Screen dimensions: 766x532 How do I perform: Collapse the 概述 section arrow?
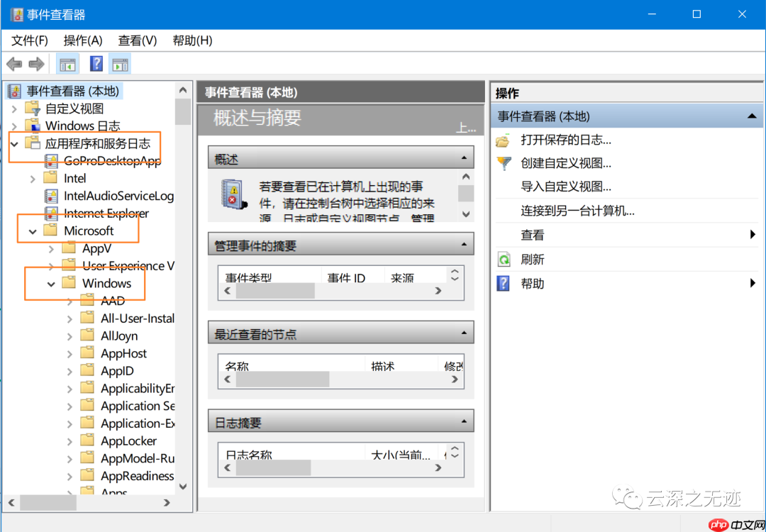click(464, 157)
